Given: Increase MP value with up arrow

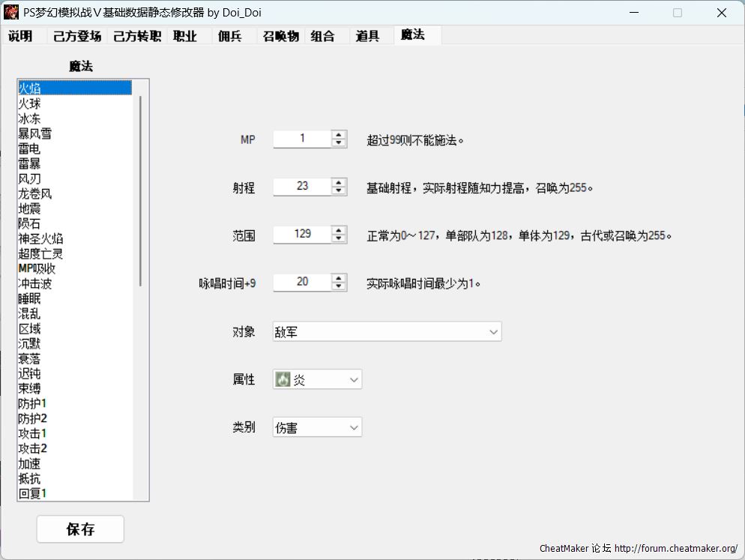Looking at the screenshot, I should point(340,136).
